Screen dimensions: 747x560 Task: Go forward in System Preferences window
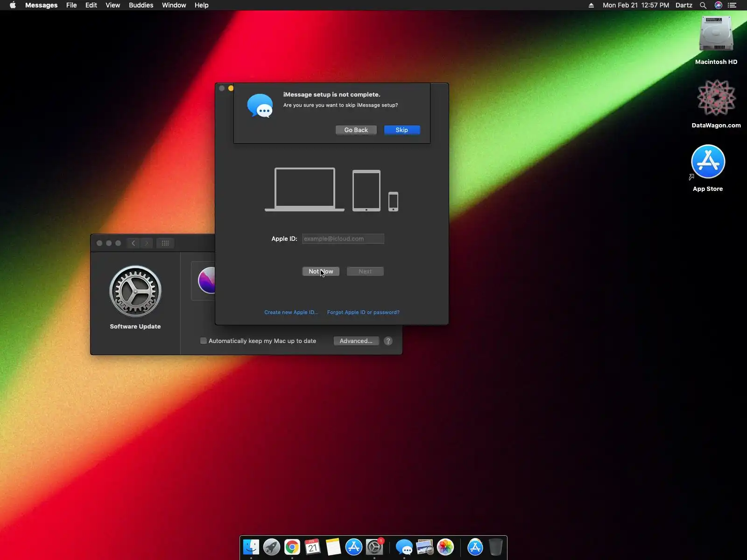point(147,243)
